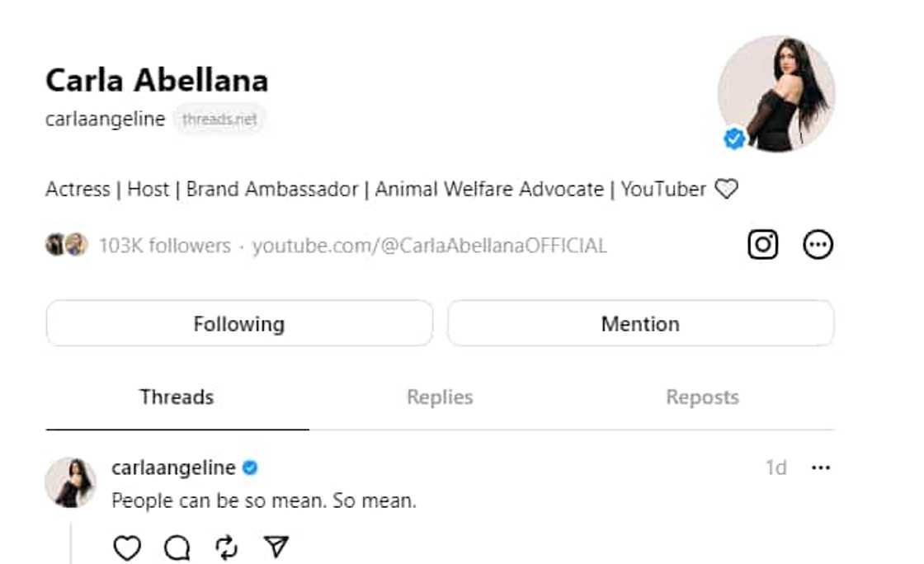
Task: Open the Instagram profile icon
Action: coord(762,245)
